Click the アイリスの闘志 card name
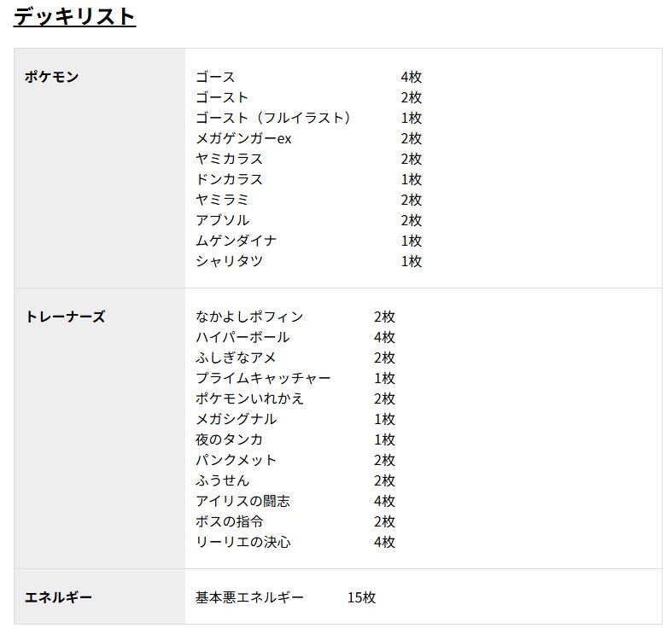Screen dimensions: 672x634 coord(243,501)
